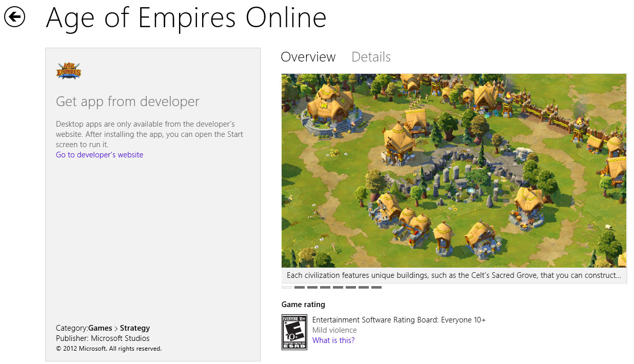Click the Age of Empires logo icon
634x364 pixels.
pyautogui.click(x=68, y=71)
